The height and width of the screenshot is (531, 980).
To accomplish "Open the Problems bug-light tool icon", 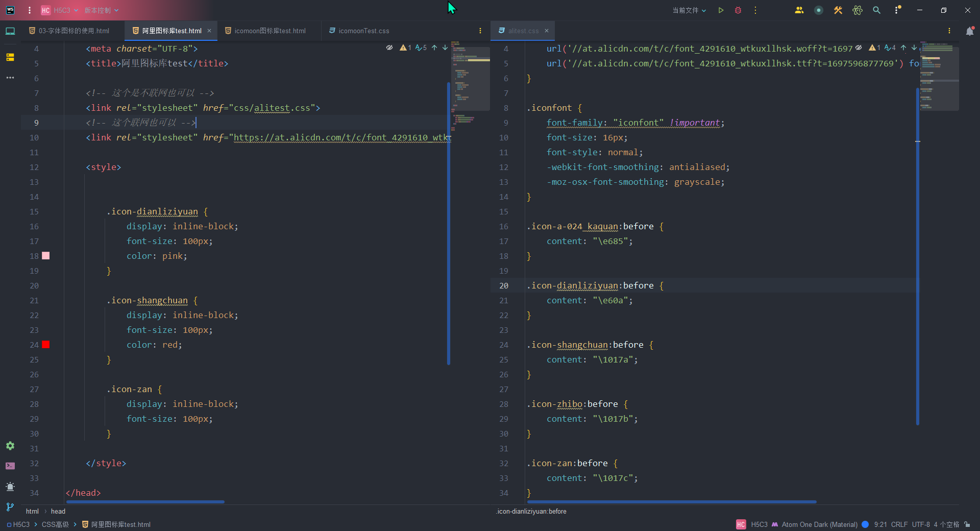I will click(10, 486).
